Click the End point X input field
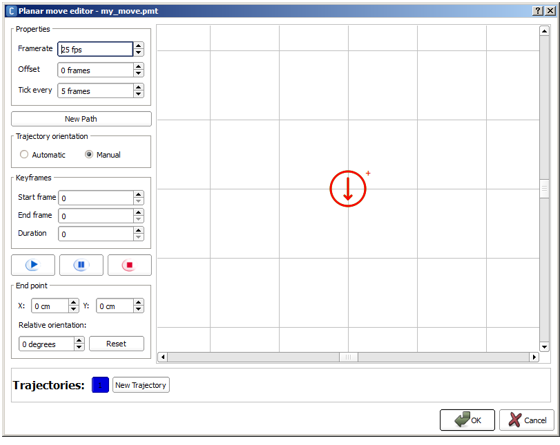Viewport: 560px width, 445px height. (x=50, y=306)
